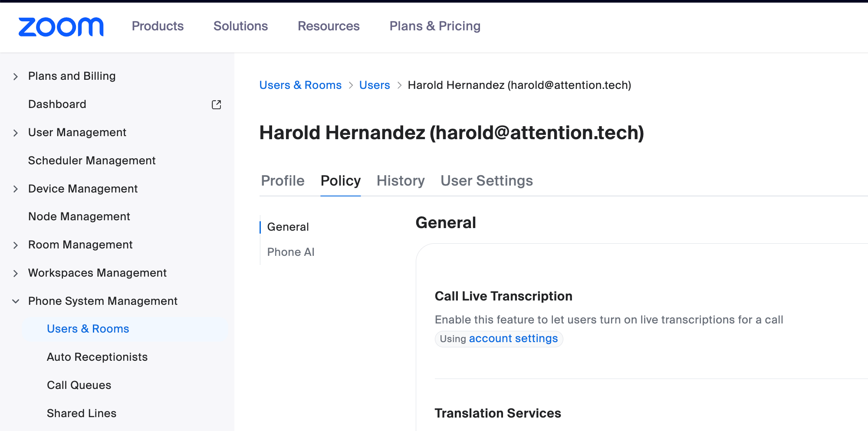Screen dimensions: 868x431
Task: Collapse Phone System Management section
Action: click(x=16, y=301)
